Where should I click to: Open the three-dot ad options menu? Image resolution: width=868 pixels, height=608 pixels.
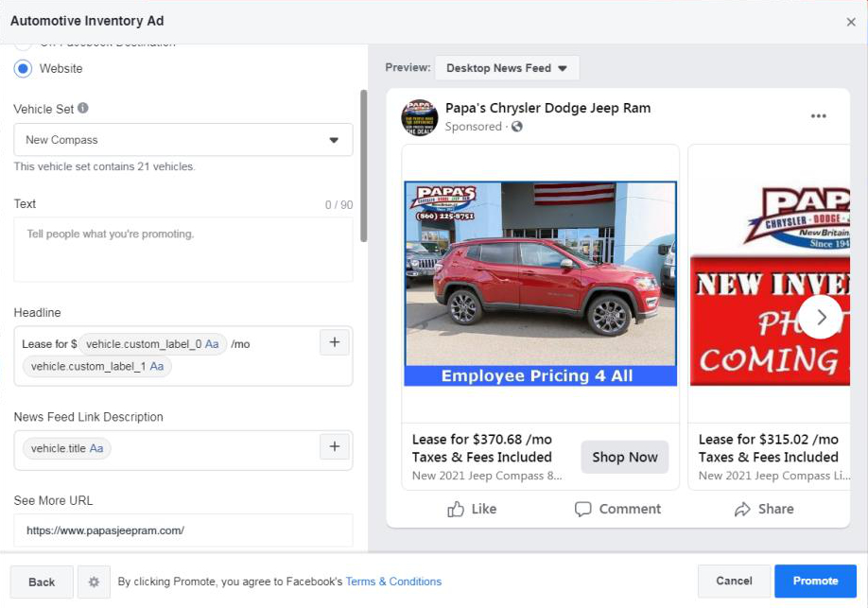click(x=818, y=116)
